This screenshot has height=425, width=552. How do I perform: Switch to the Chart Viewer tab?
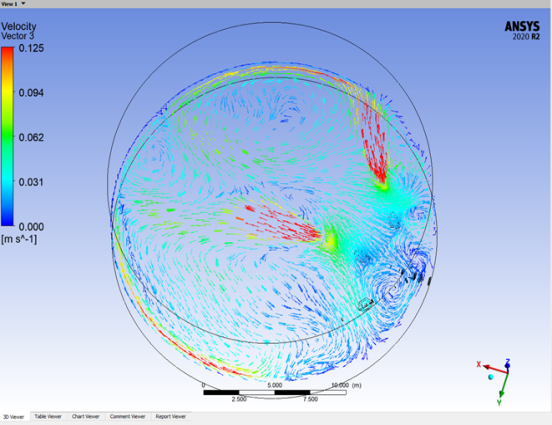(x=86, y=417)
